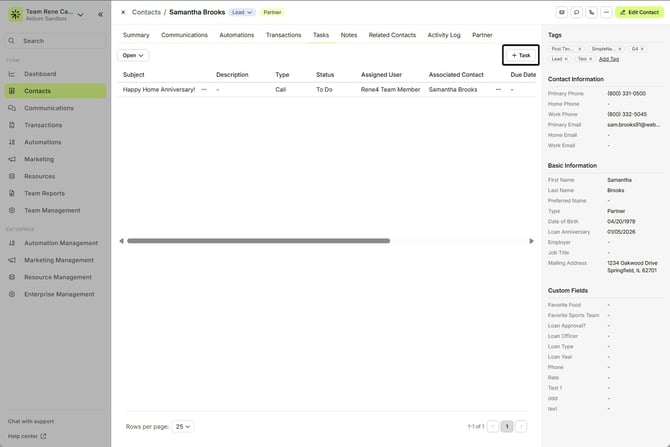Go to previous page arrow
670x447 pixels.
[x=493, y=426]
